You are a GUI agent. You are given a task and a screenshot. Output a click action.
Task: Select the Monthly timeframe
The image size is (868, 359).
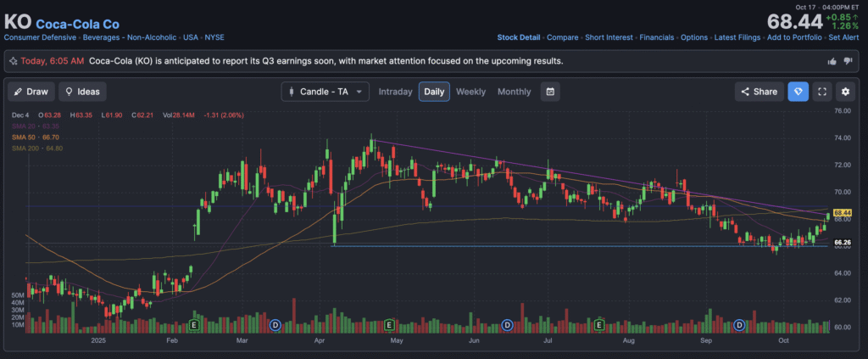[514, 92]
